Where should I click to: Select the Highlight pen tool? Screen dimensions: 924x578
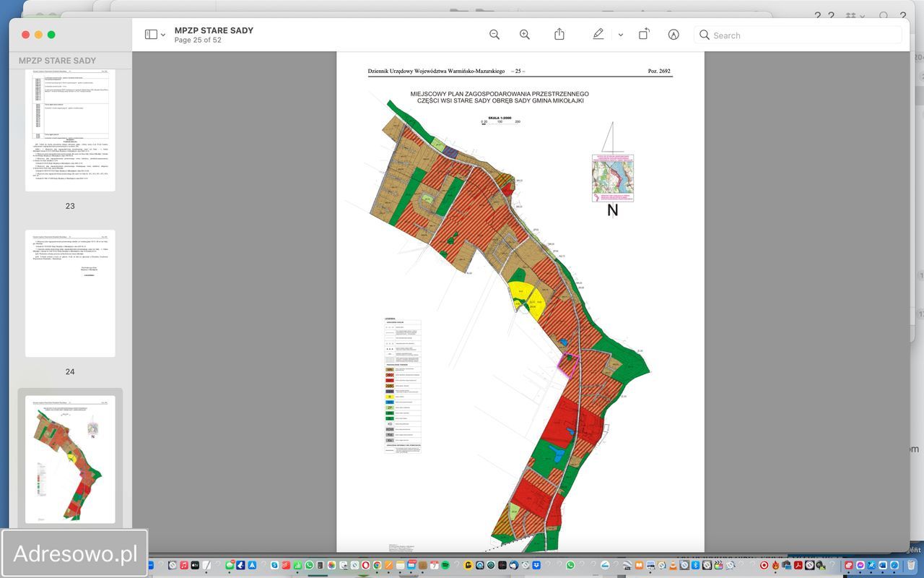[x=598, y=35]
